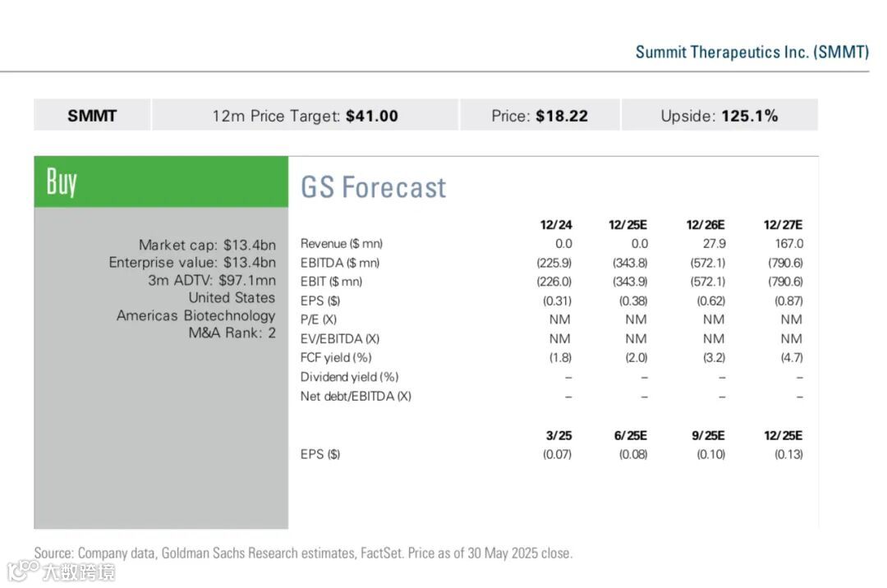887x588 pixels.
Task: Click the Revenue ($ mn) row label
Action: [342, 244]
